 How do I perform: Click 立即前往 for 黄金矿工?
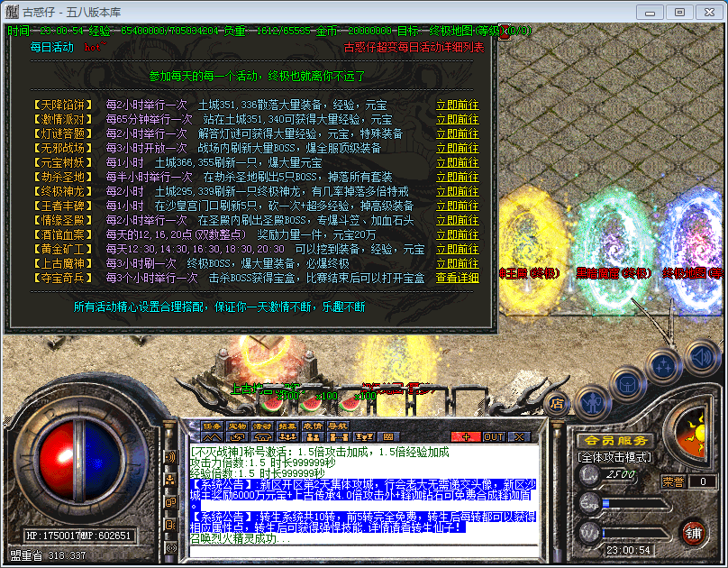point(458,249)
